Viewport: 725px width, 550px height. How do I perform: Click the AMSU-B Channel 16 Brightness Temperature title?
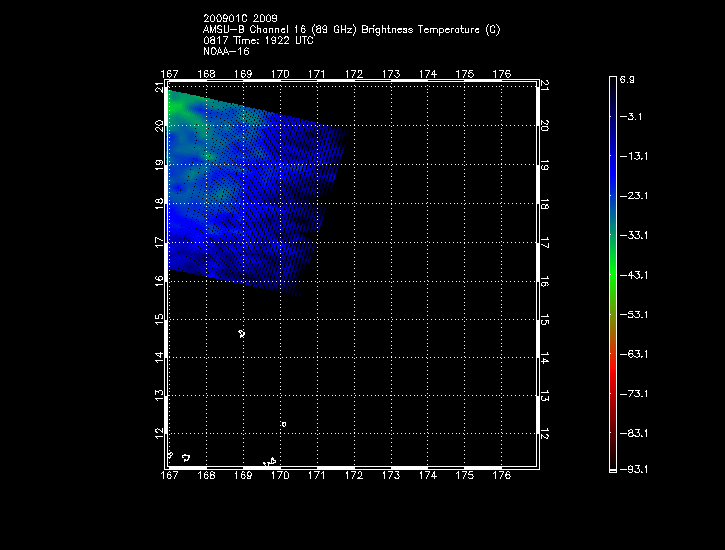(x=351, y=30)
